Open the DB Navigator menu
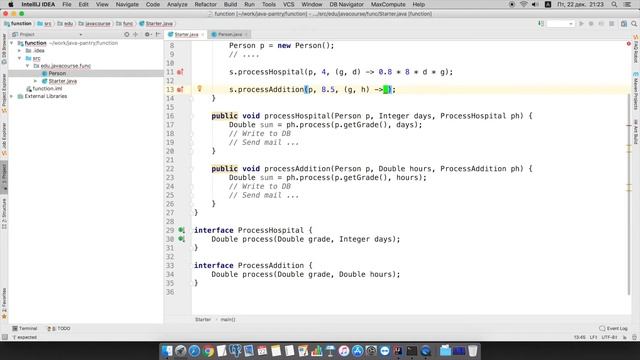This screenshot has height=360, width=640. 347,4
